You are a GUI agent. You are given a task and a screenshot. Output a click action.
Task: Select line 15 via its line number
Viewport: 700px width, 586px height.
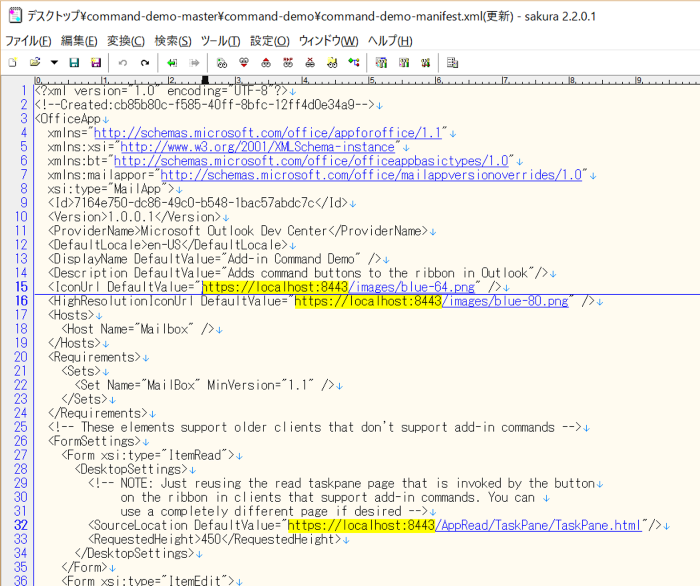21,287
